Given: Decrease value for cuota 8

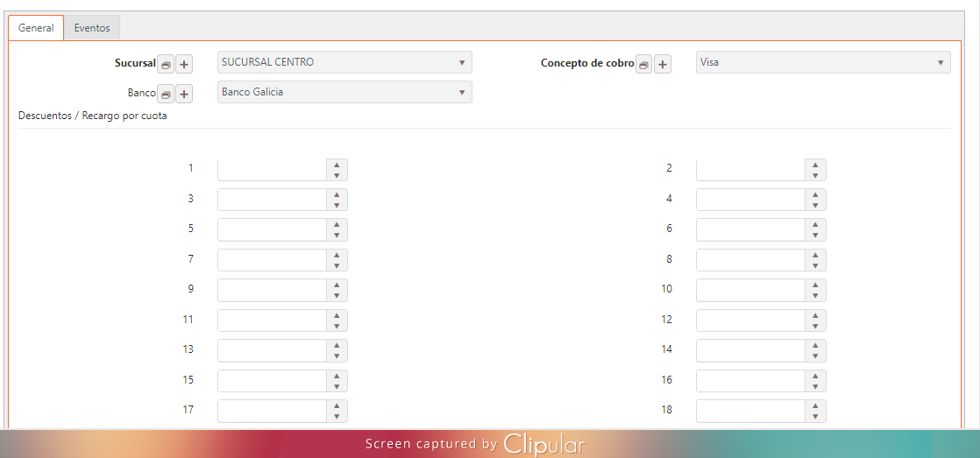Looking at the screenshot, I should [x=815, y=266].
